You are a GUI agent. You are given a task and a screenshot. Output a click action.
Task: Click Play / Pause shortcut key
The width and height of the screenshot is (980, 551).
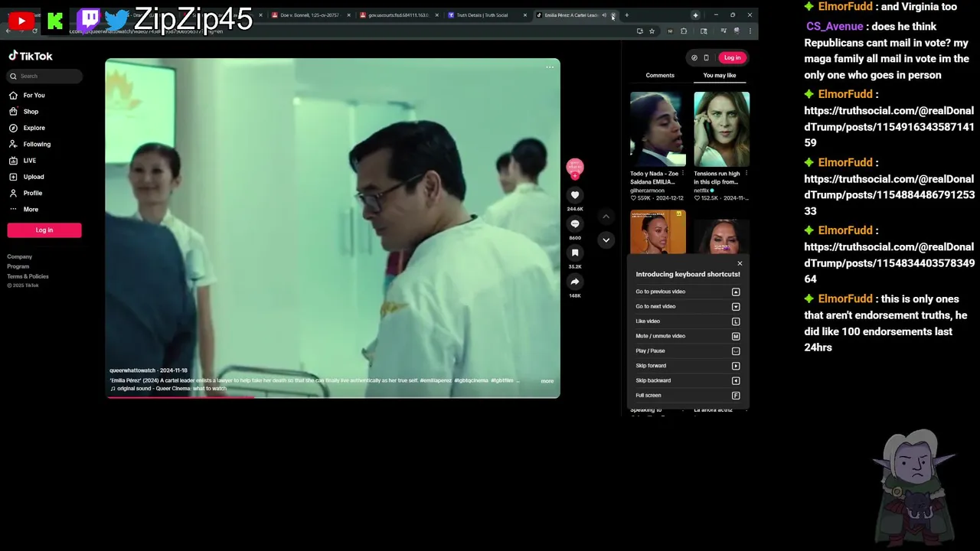[736, 351]
